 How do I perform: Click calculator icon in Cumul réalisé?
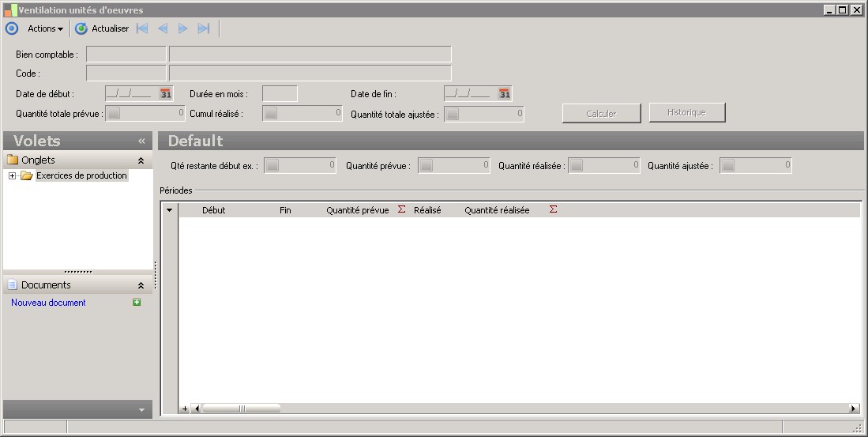point(271,114)
